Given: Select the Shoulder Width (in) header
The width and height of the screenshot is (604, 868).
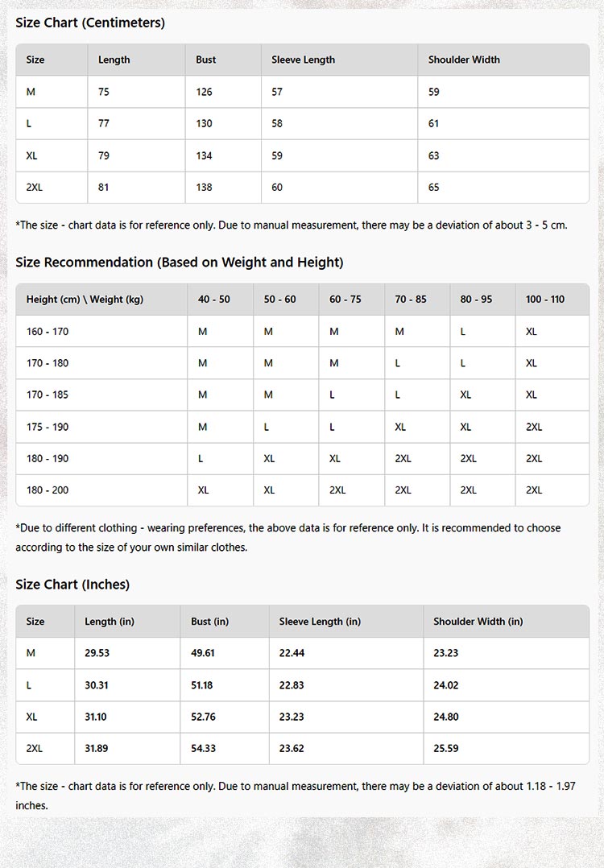Looking at the screenshot, I should (x=478, y=622).
